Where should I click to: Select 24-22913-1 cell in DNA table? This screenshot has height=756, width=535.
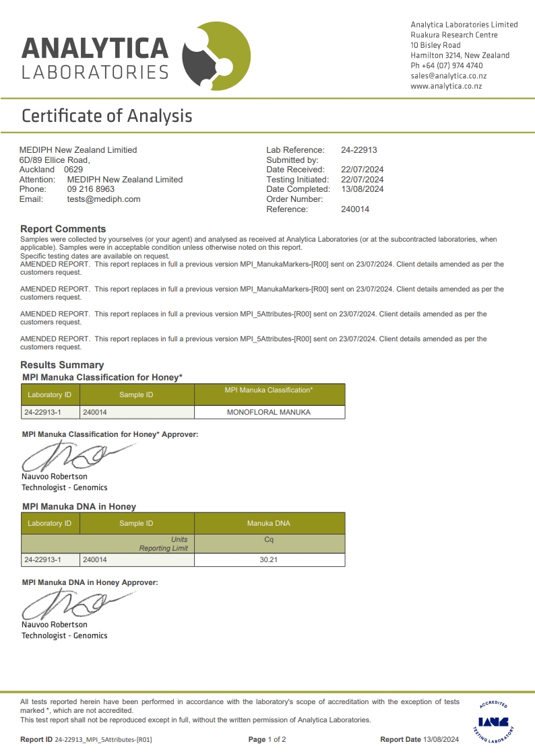(x=50, y=560)
